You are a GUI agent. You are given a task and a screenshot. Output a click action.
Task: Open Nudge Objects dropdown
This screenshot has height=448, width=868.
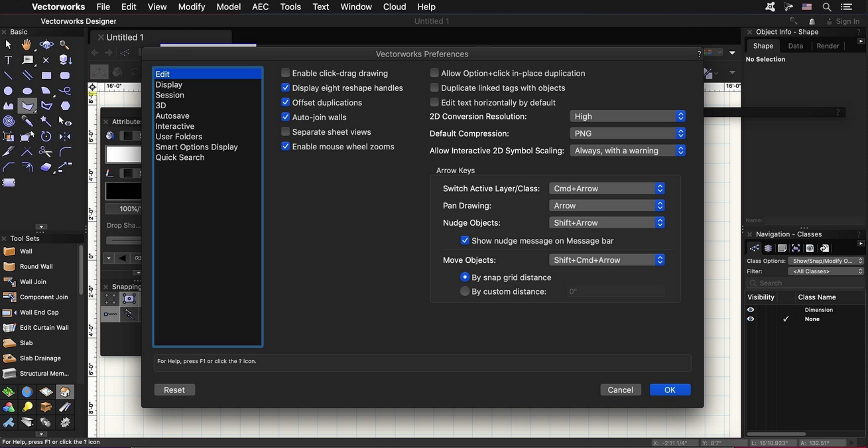607,223
